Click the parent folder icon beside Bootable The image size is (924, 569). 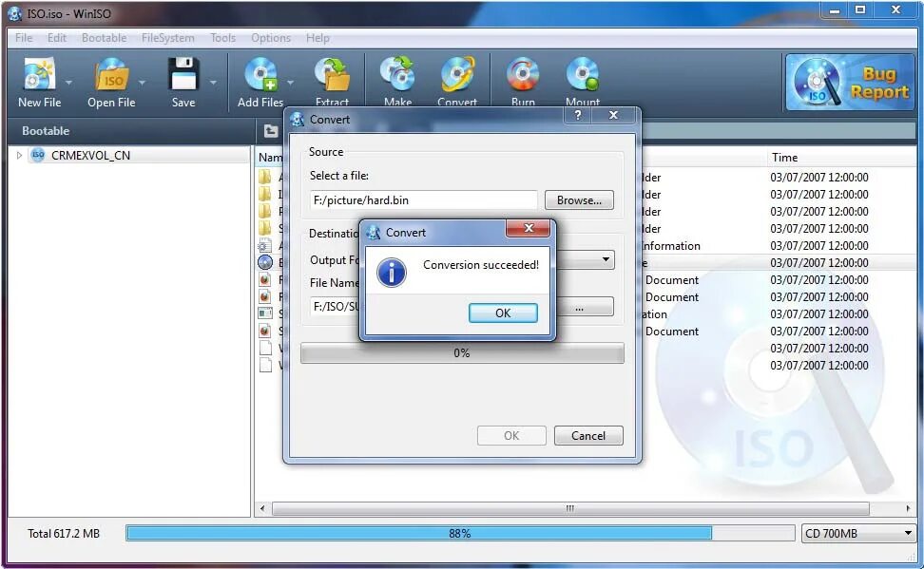click(x=271, y=131)
